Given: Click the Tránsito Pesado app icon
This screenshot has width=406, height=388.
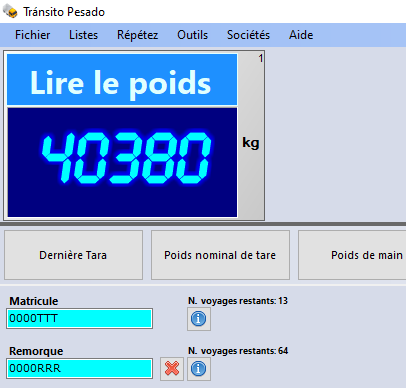Looking at the screenshot, I should [10, 12].
